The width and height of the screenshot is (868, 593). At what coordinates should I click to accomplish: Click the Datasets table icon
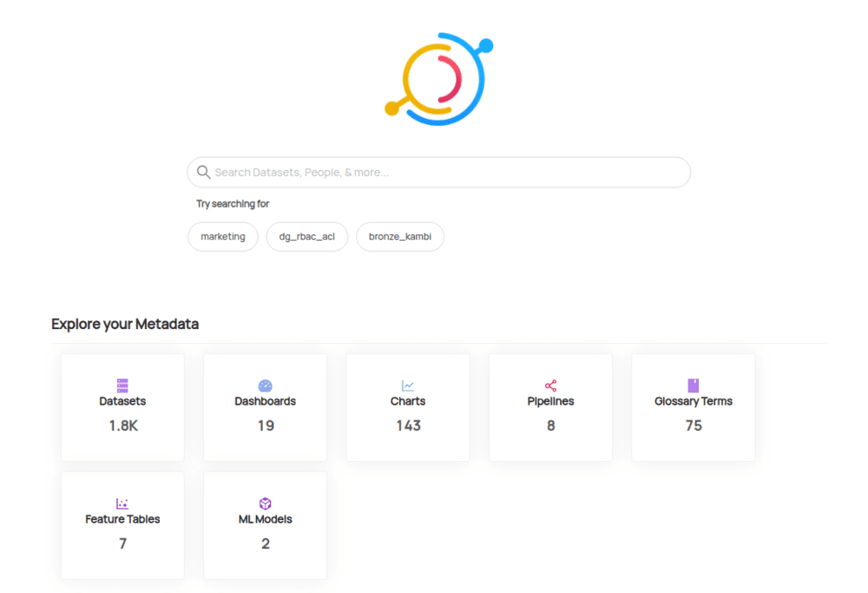[x=122, y=383]
